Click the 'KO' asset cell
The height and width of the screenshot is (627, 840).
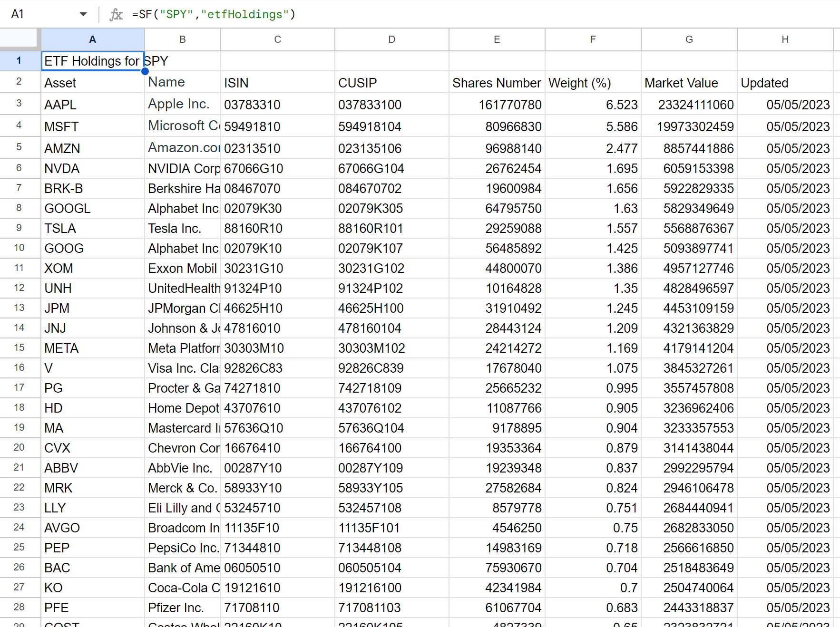coord(93,588)
